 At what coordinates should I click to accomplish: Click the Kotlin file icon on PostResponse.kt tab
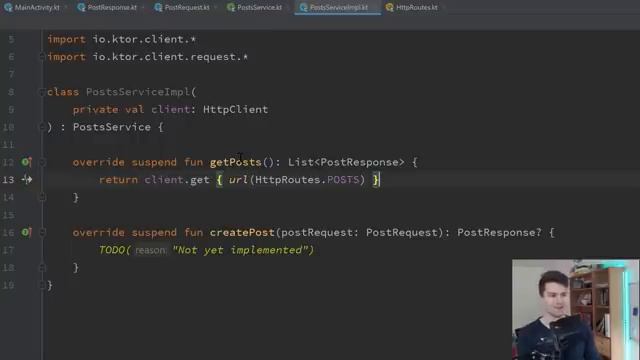point(81,7)
